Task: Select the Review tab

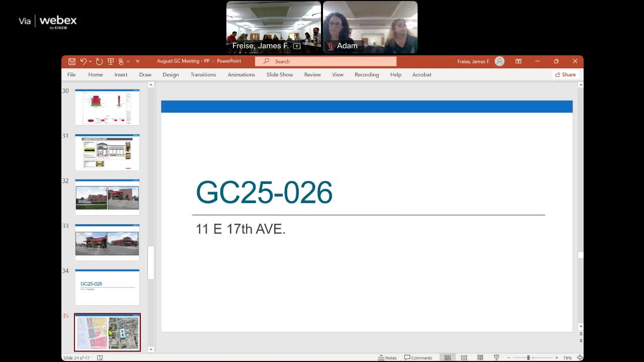Action: pyautogui.click(x=312, y=74)
